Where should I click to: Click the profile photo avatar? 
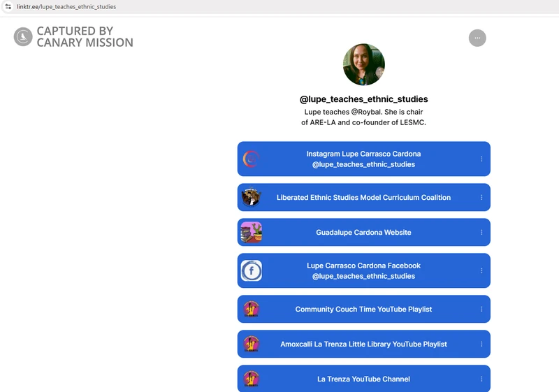point(363,64)
